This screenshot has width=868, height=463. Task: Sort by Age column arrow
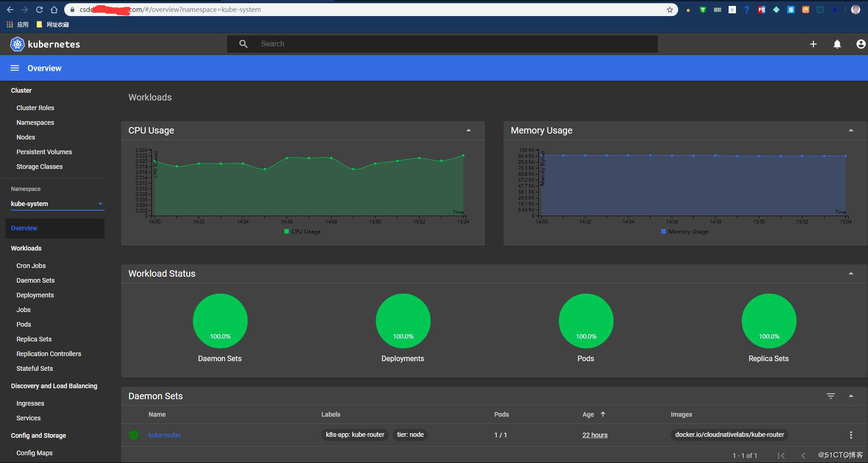point(603,414)
